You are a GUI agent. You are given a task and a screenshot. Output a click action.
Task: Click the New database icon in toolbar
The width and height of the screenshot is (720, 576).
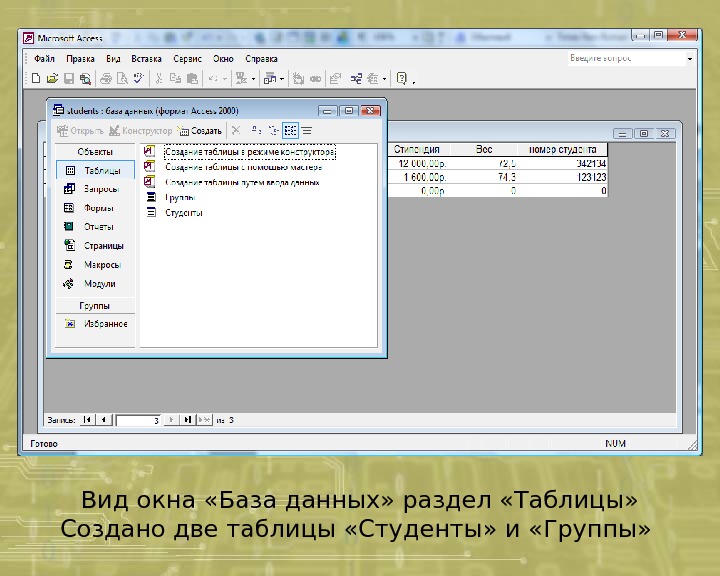coord(35,79)
